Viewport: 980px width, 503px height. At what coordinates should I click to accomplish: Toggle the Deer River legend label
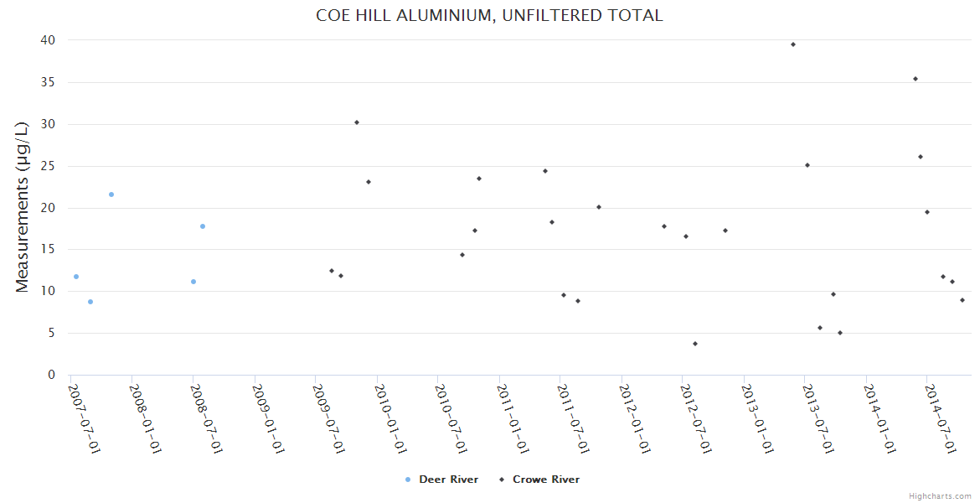(448, 480)
